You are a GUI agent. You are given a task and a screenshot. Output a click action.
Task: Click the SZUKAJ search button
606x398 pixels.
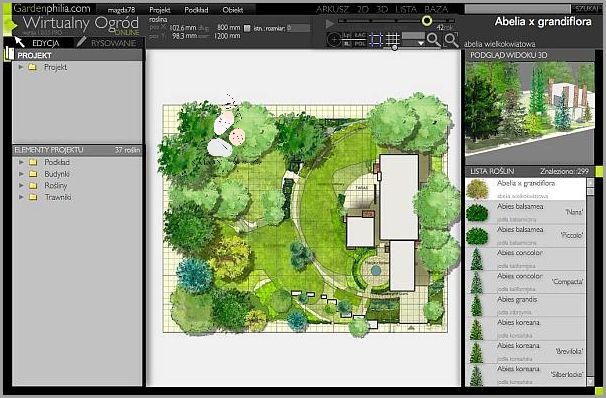coord(586,9)
